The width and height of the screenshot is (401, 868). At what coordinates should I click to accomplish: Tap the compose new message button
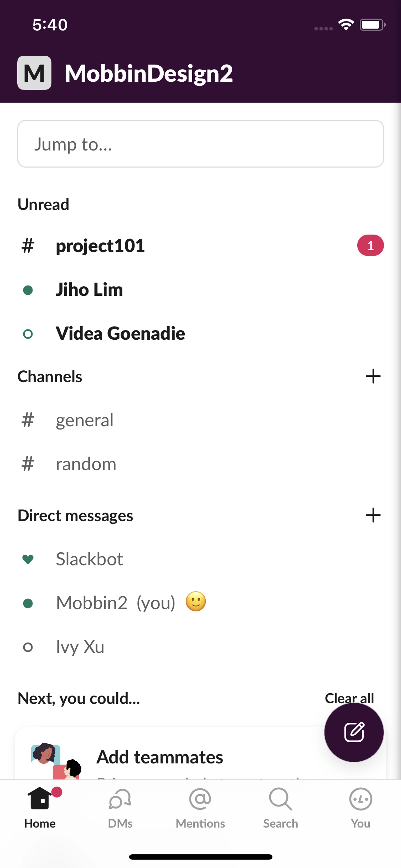tap(354, 732)
